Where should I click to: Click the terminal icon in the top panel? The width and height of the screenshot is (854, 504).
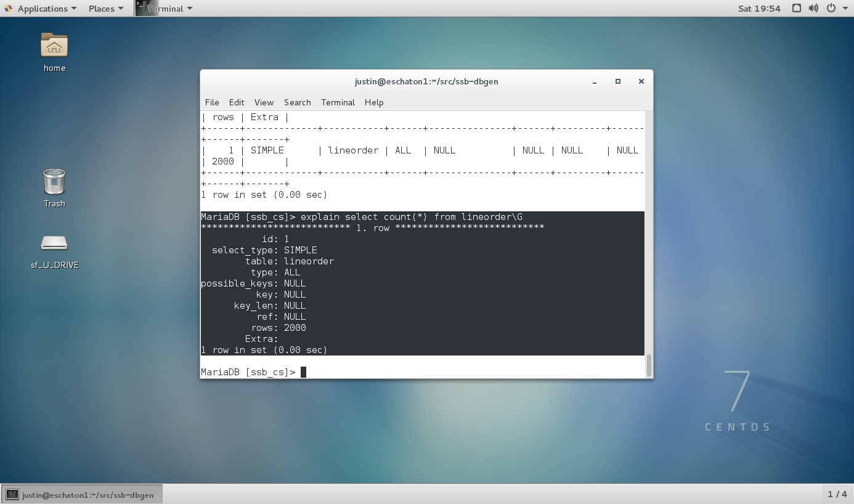pos(146,8)
